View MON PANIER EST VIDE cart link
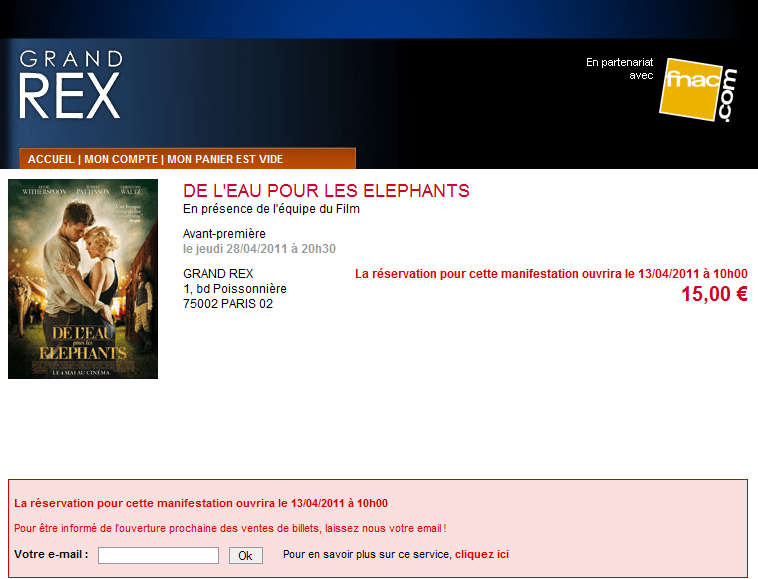This screenshot has height=579, width=758. click(x=225, y=159)
